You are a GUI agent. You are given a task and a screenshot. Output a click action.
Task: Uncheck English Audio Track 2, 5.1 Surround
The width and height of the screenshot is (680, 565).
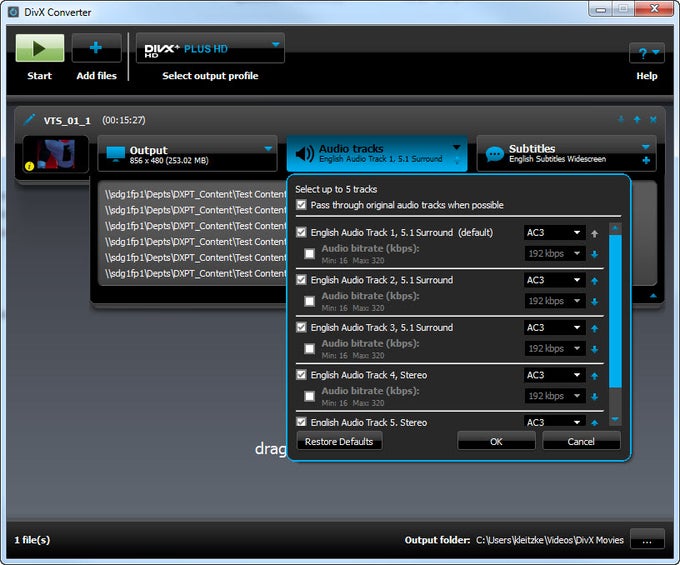(x=301, y=280)
